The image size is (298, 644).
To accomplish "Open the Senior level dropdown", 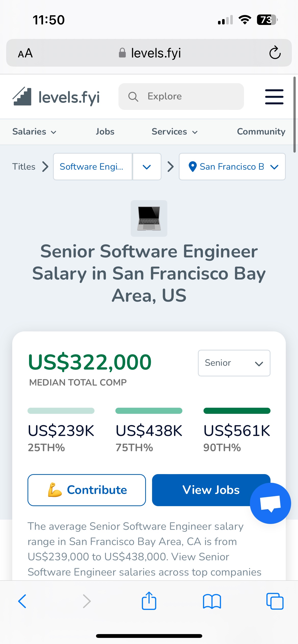I will click(x=234, y=363).
